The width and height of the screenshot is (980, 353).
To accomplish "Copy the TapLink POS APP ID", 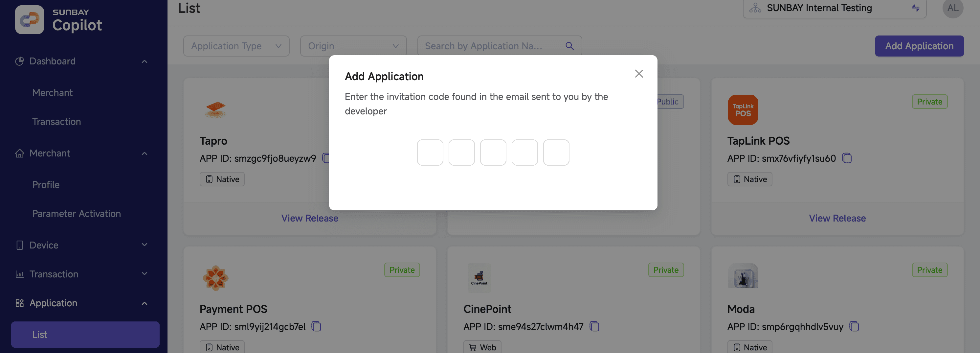I will click(x=847, y=158).
